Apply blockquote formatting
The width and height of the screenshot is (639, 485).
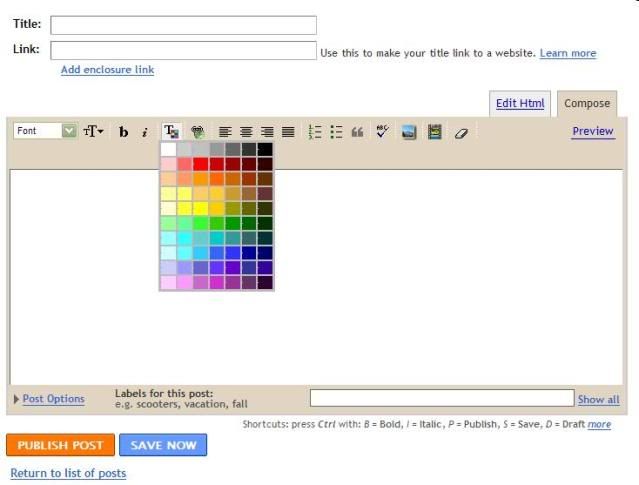[357, 132]
